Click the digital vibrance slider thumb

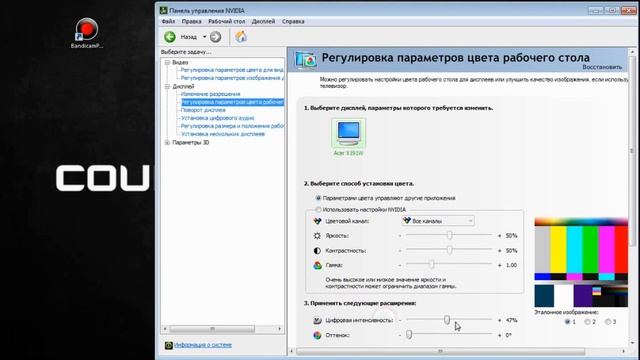pyautogui.click(x=447, y=320)
